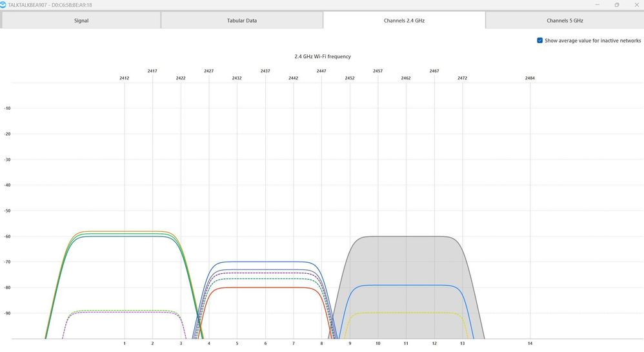The width and height of the screenshot is (644, 352).
Task: Click channel 6 on the bottom axis
Action: (265, 344)
